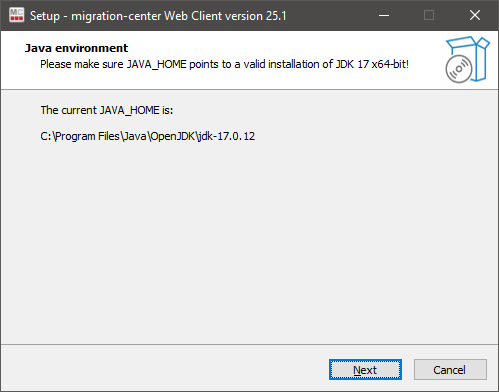Click 'jdk-17.0.12' at the end of the path
This screenshot has height=392, width=499.
pos(226,136)
